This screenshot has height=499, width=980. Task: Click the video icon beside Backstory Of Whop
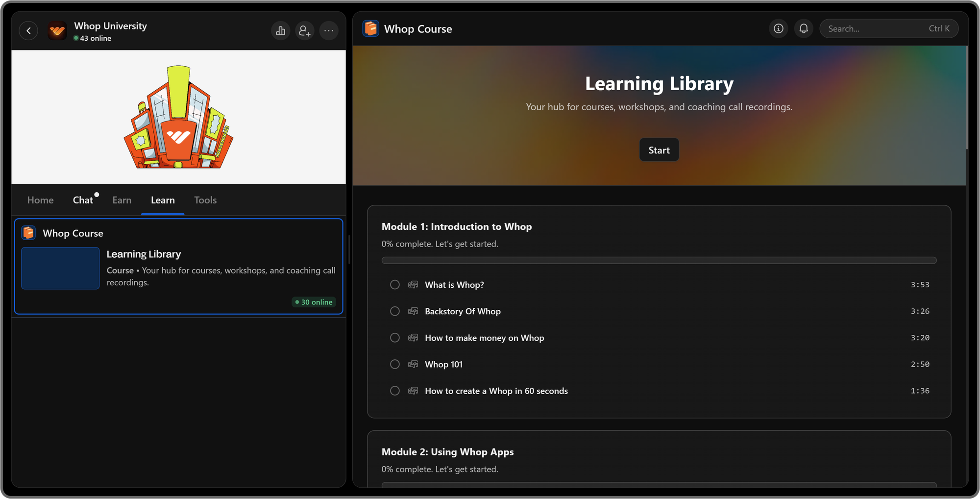pos(413,311)
